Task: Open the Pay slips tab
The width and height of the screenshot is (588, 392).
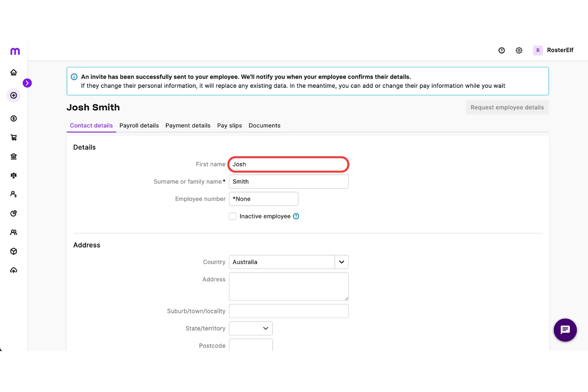Action: [x=229, y=125]
